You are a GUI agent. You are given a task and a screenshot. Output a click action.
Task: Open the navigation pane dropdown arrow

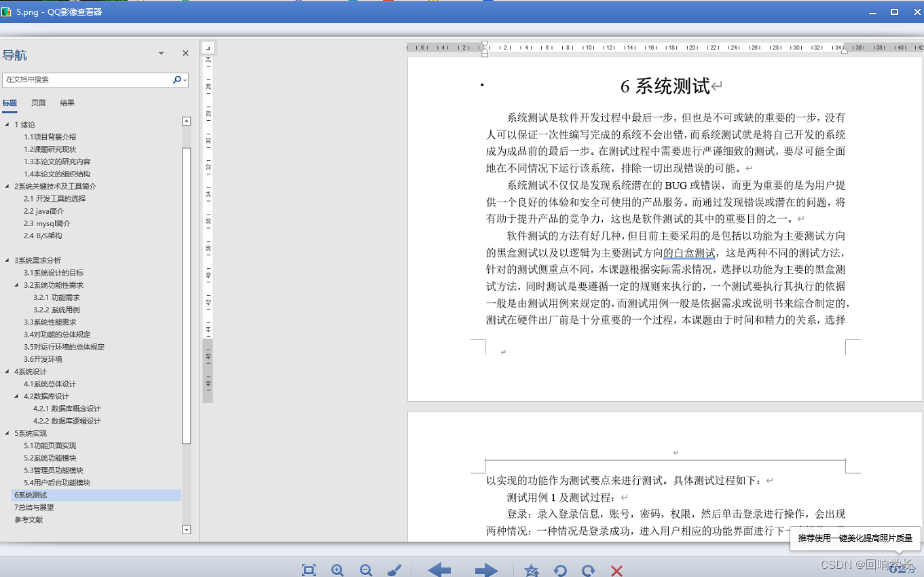(x=162, y=53)
